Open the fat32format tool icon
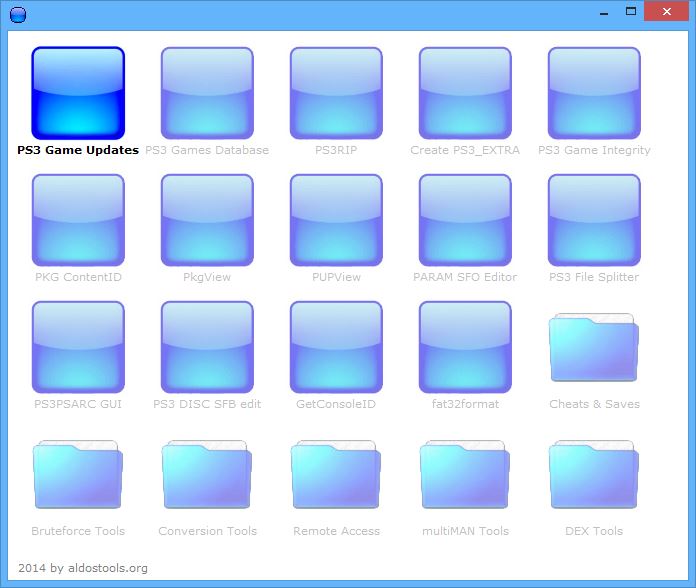This screenshot has height=588, width=696. pyautogui.click(x=465, y=347)
